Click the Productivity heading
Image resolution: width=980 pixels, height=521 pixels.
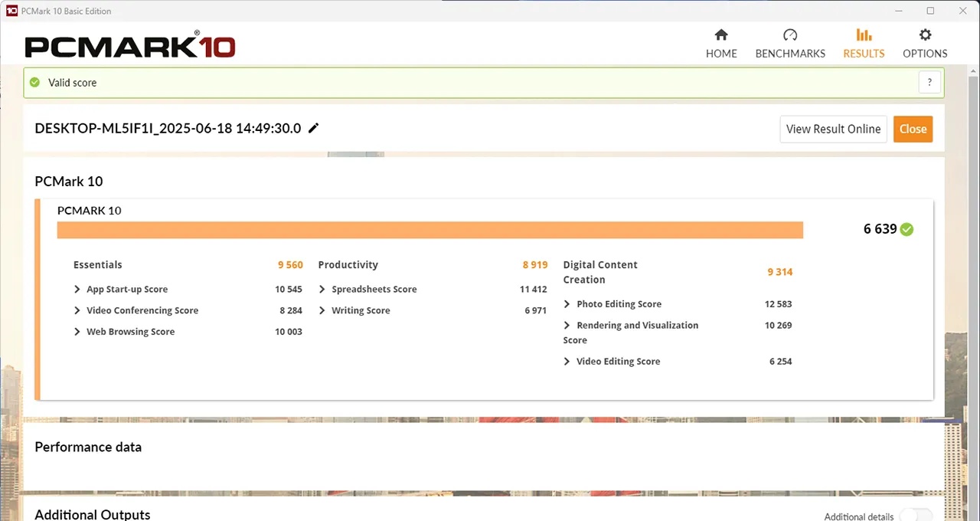[x=348, y=265]
